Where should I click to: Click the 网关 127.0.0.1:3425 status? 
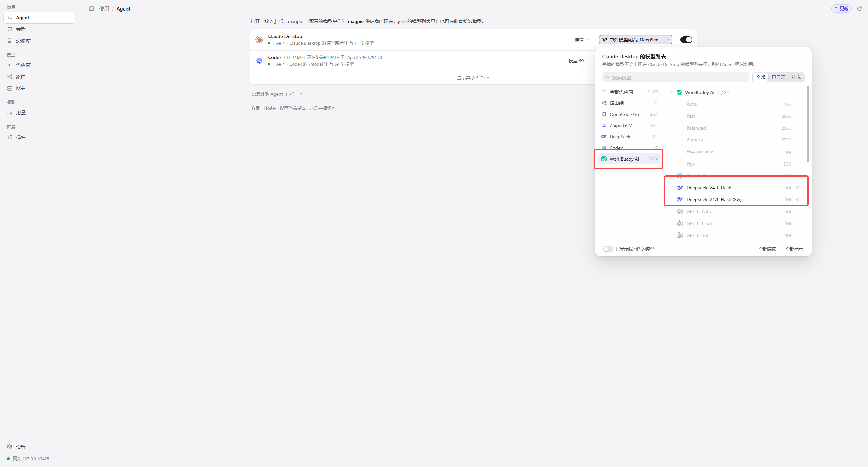(28, 459)
